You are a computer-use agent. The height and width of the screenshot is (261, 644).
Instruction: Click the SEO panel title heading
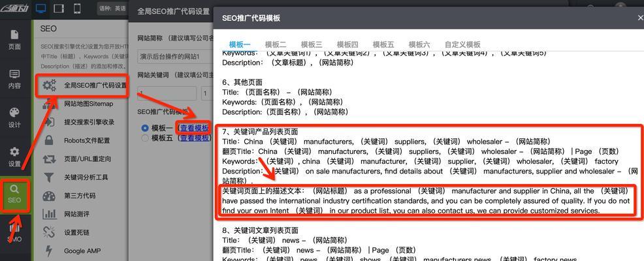pos(48,29)
